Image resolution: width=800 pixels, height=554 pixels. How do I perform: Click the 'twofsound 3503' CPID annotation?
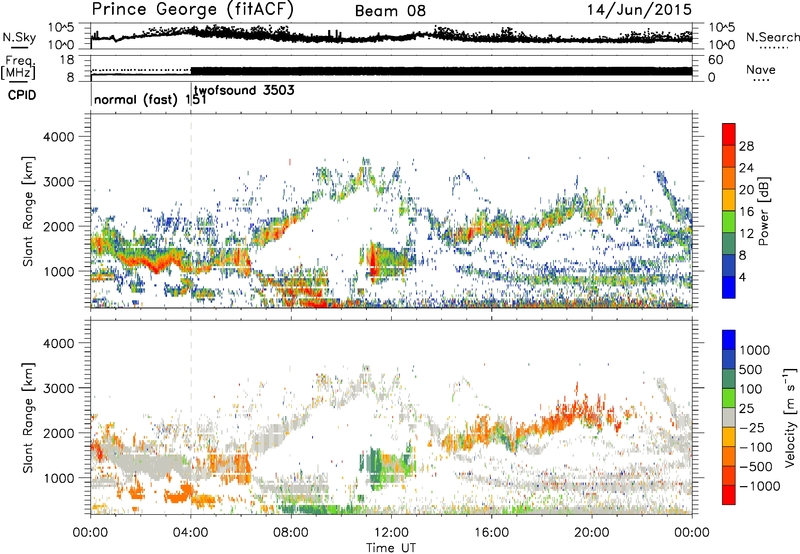click(x=244, y=91)
